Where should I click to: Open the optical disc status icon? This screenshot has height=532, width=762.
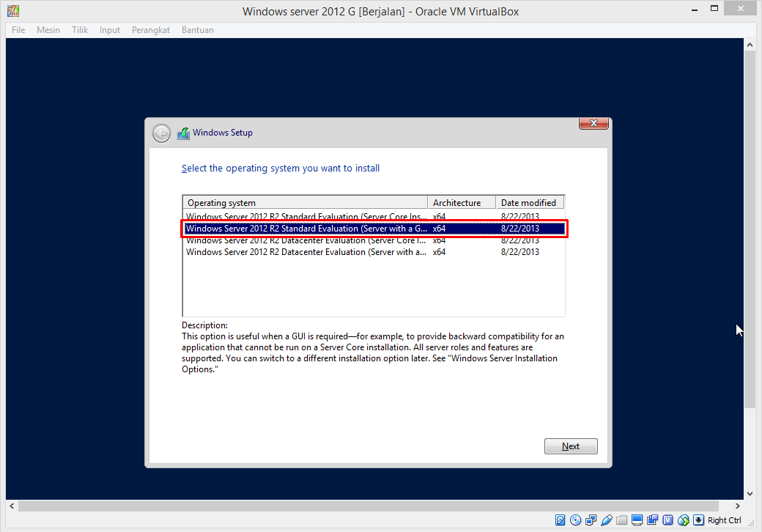coord(575,520)
